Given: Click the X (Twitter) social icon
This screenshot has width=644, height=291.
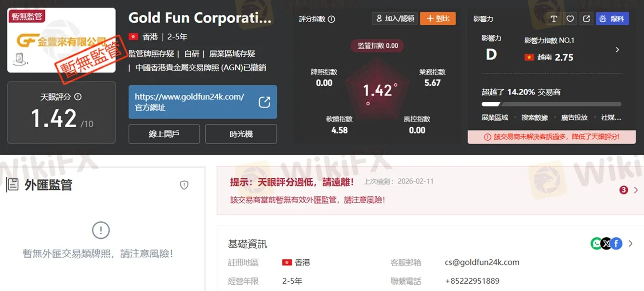Looking at the screenshot, I should point(606,243).
